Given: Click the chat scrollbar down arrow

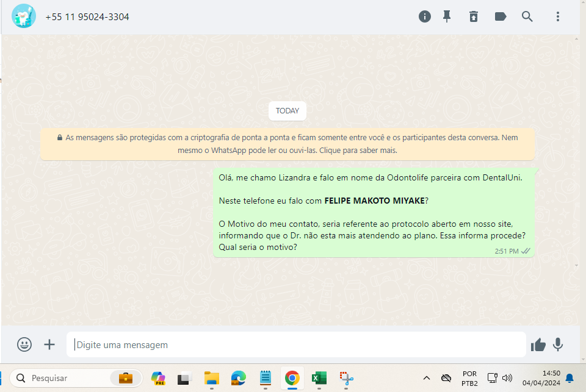Looking at the screenshot, I should pyautogui.click(x=577, y=265).
